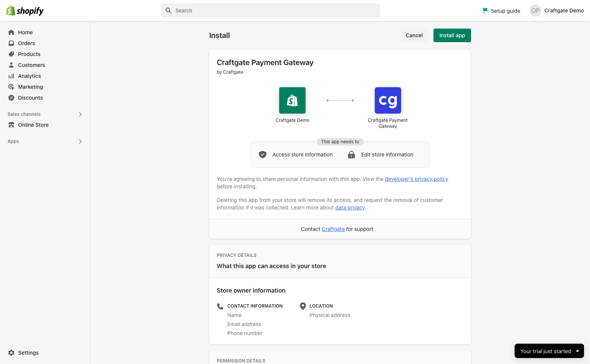The width and height of the screenshot is (590, 364).
Task: Click the This app needs to label
Action: pos(340,142)
